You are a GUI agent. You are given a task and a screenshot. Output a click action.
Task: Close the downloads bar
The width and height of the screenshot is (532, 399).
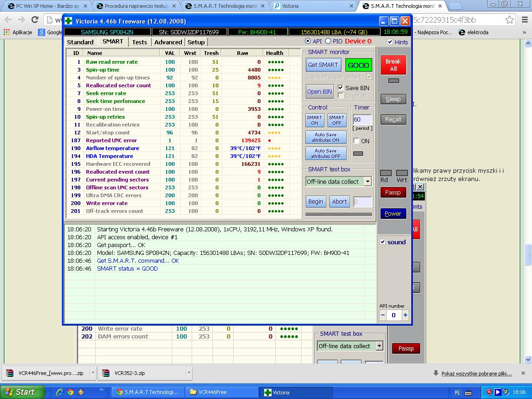pyautogui.click(x=523, y=373)
